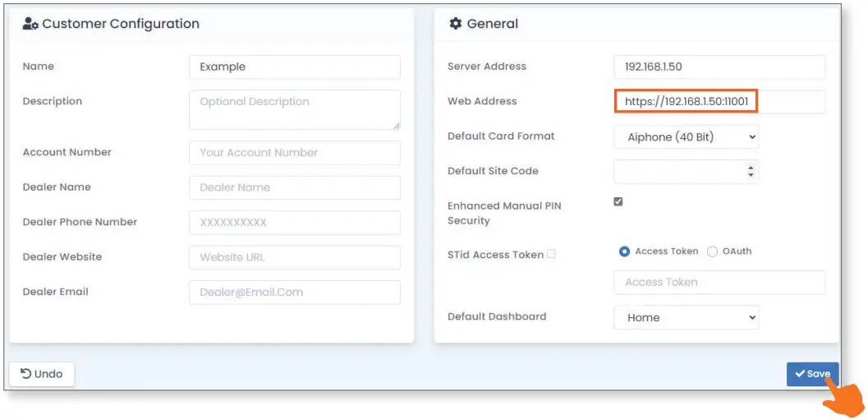Focus the Name input field
The width and height of the screenshot is (868, 420).
pyautogui.click(x=294, y=67)
